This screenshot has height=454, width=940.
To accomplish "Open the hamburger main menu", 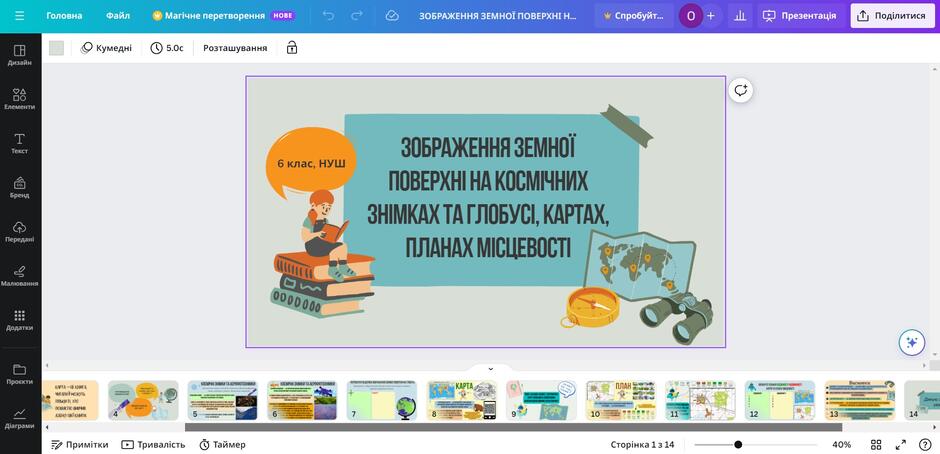I will (20, 16).
